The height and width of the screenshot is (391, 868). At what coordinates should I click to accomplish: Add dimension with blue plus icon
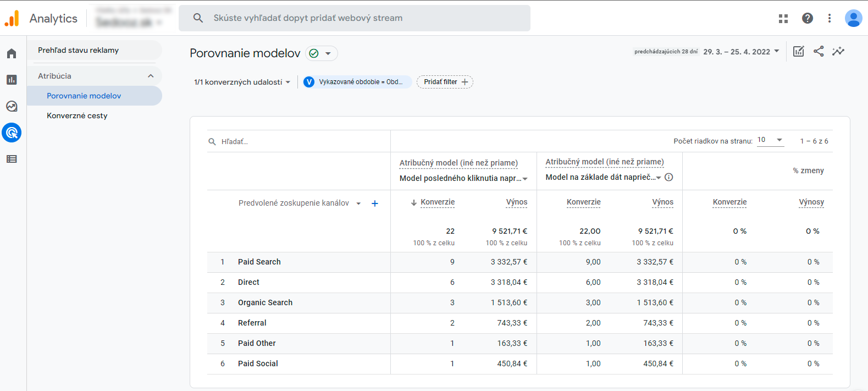(x=375, y=203)
